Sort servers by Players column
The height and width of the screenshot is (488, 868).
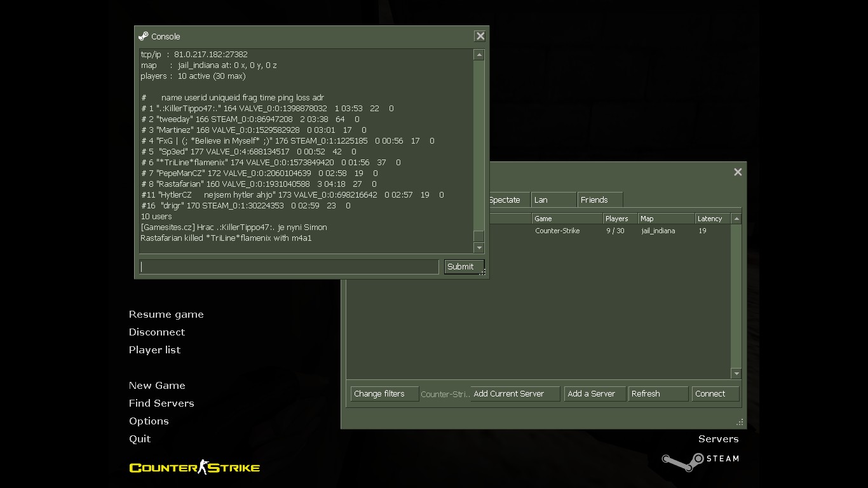(x=620, y=219)
